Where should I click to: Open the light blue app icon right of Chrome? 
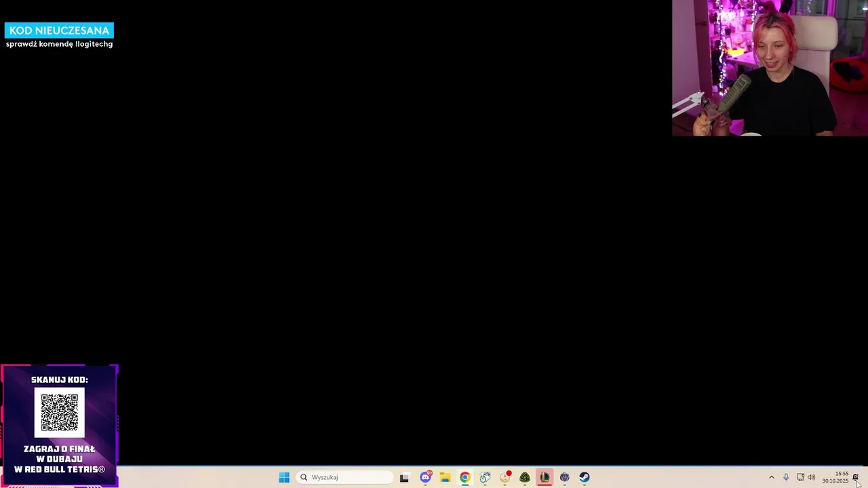(485, 477)
